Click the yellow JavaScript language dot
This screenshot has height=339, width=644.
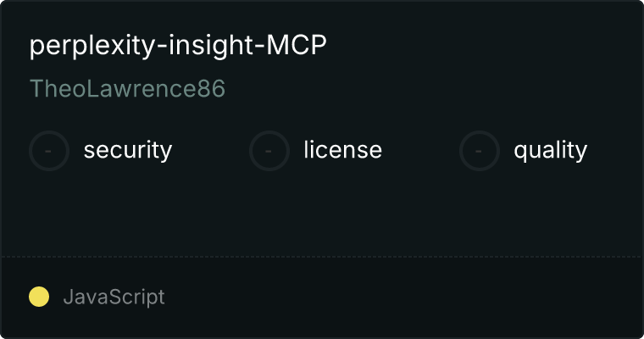tap(39, 297)
